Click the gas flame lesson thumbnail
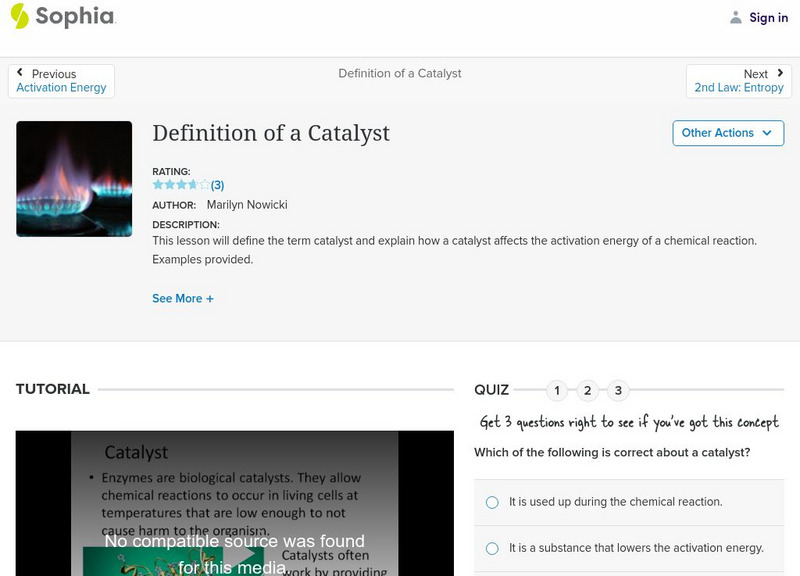The height and width of the screenshot is (576, 800). pyautogui.click(x=74, y=179)
